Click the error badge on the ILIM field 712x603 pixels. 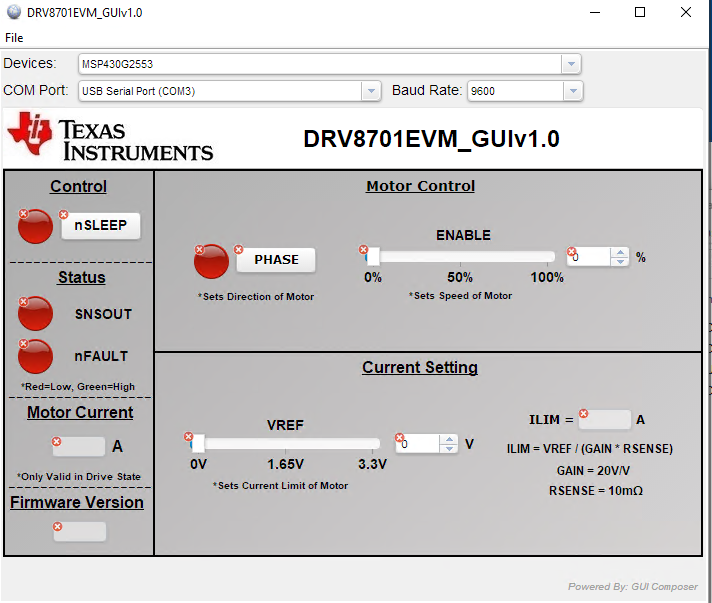point(583,413)
